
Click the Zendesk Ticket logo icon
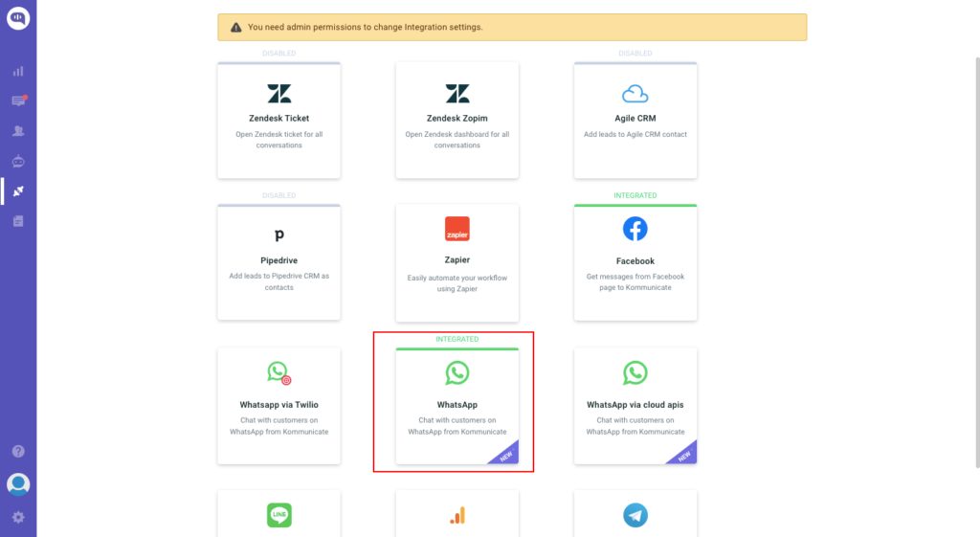click(278, 94)
